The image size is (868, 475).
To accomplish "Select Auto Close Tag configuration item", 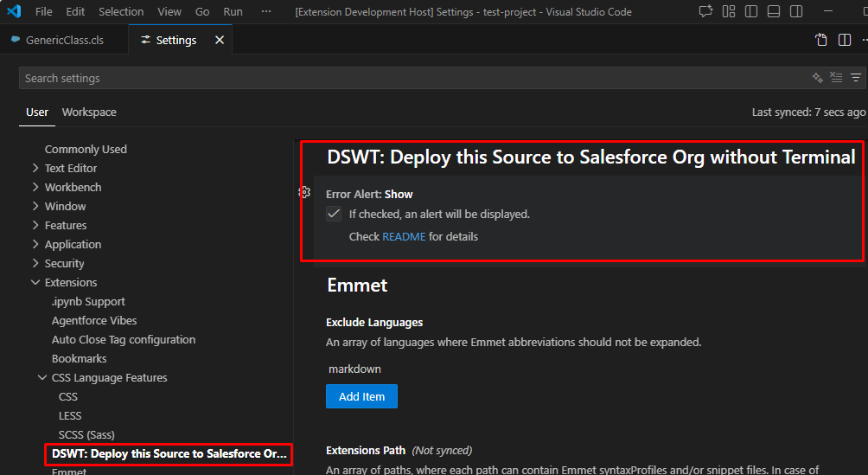I will click(124, 339).
